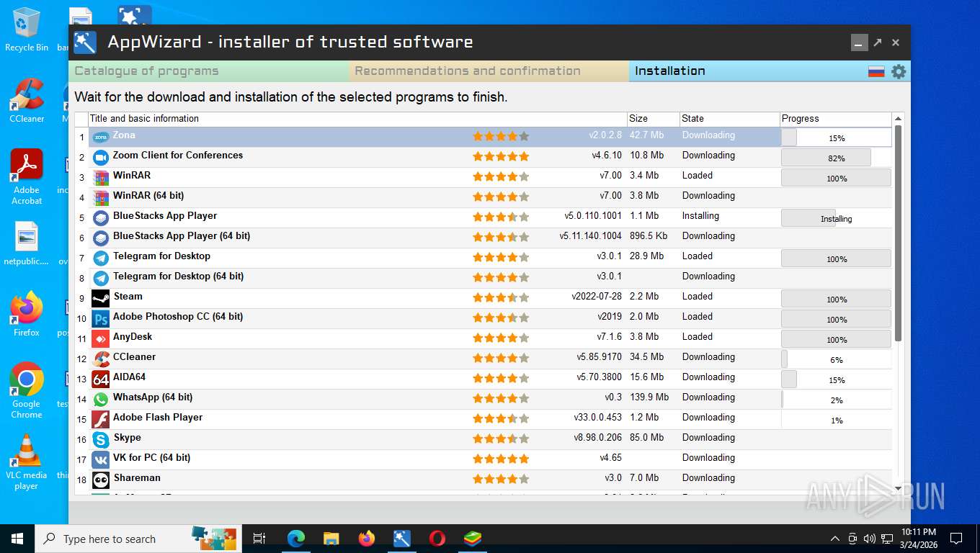Click the taskbar search box

tap(138, 539)
